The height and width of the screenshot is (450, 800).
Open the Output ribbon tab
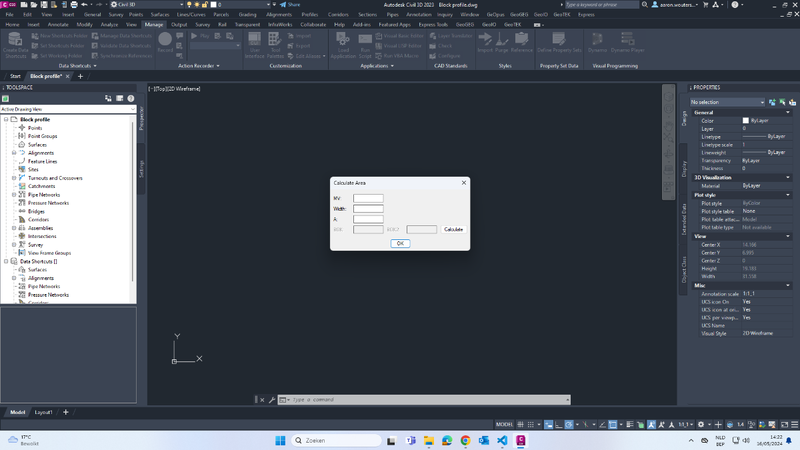[179, 24]
